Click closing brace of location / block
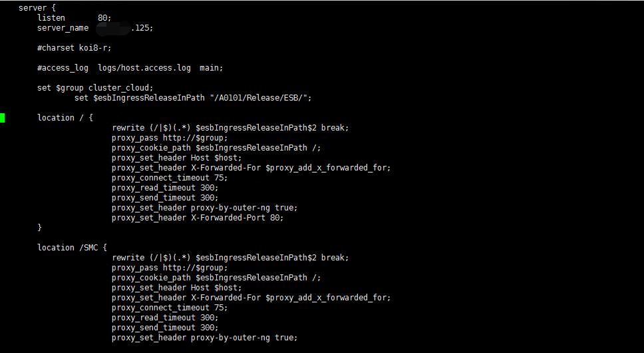The width and height of the screenshot is (644, 353). [x=39, y=227]
